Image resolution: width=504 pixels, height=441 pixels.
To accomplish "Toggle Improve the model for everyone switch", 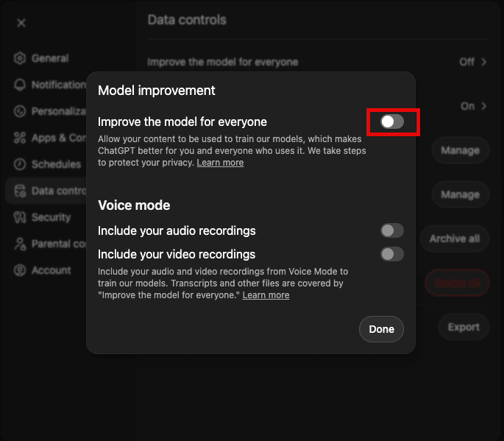I will pos(392,121).
